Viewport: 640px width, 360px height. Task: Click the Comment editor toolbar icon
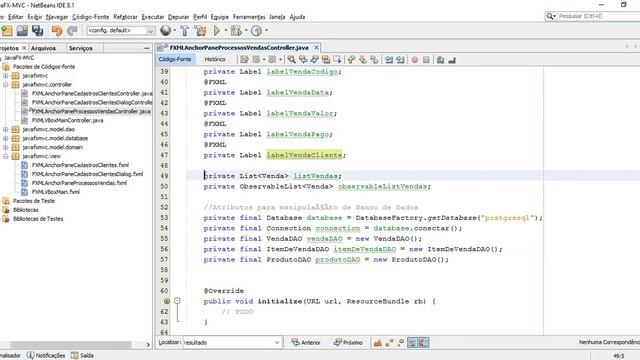[440, 60]
